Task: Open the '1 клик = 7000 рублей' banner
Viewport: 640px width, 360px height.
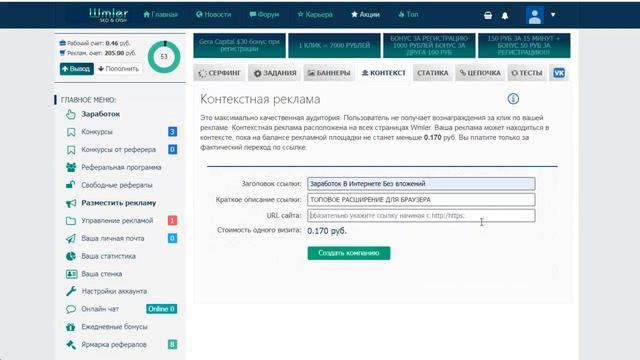Action: (334, 45)
